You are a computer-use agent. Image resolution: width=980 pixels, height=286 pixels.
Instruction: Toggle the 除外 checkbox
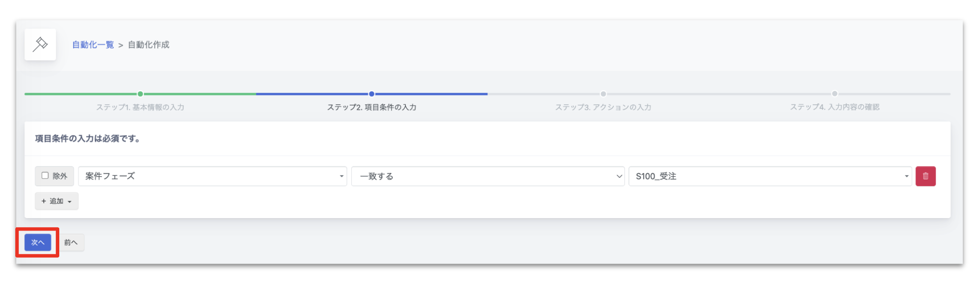45,176
